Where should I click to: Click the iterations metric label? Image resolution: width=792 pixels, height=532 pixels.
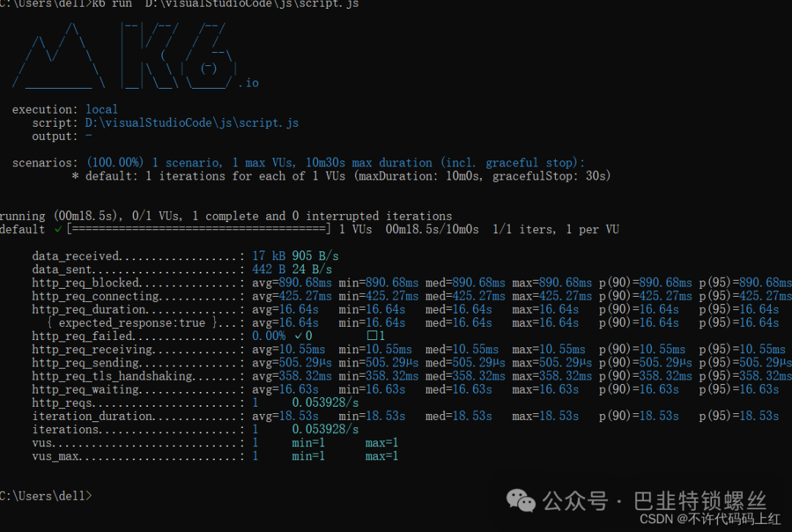coord(66,429)
